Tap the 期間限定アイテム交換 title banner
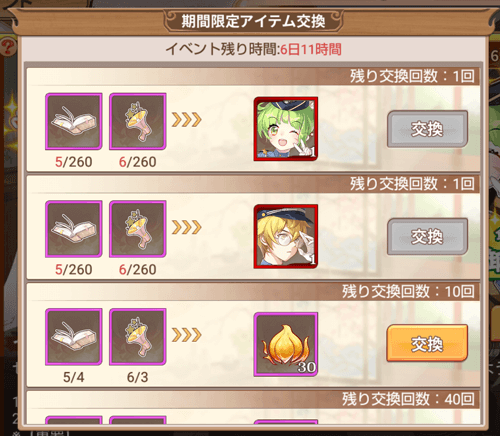This screenshot has height=436, width=500. coord(253,21)
